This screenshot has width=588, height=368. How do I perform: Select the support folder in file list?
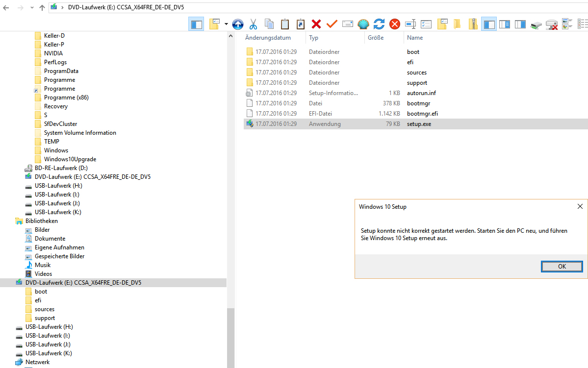pyautogui.click(x=416, y=83)
